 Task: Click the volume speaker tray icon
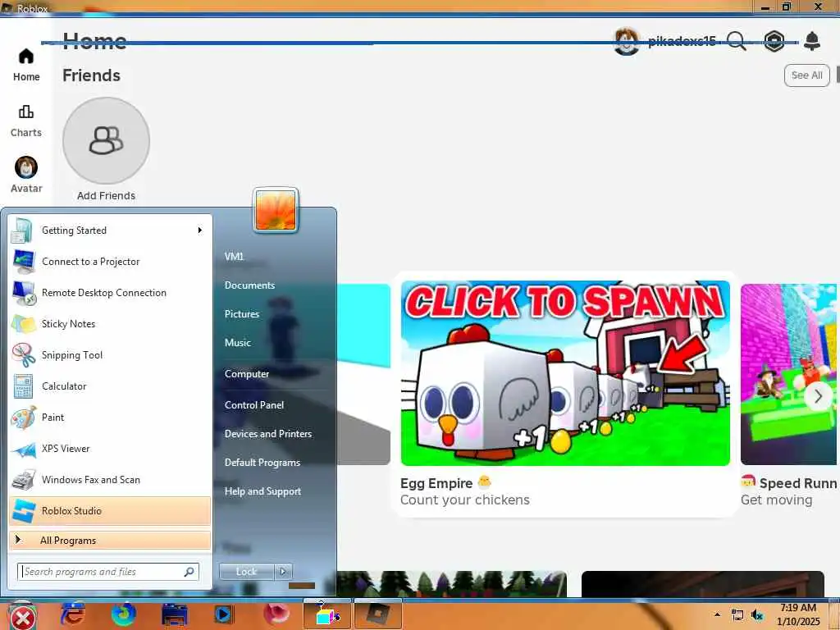coord(757,615)
